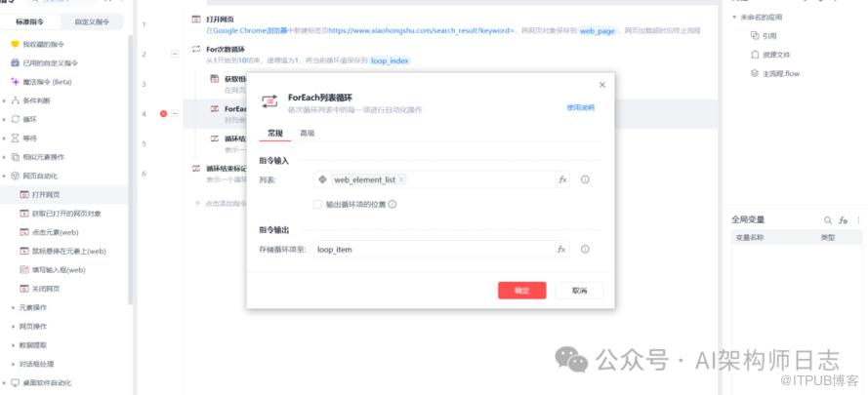
Task: Collapse the 网页自动化 category arrow
Action: [x=5, y=176]
